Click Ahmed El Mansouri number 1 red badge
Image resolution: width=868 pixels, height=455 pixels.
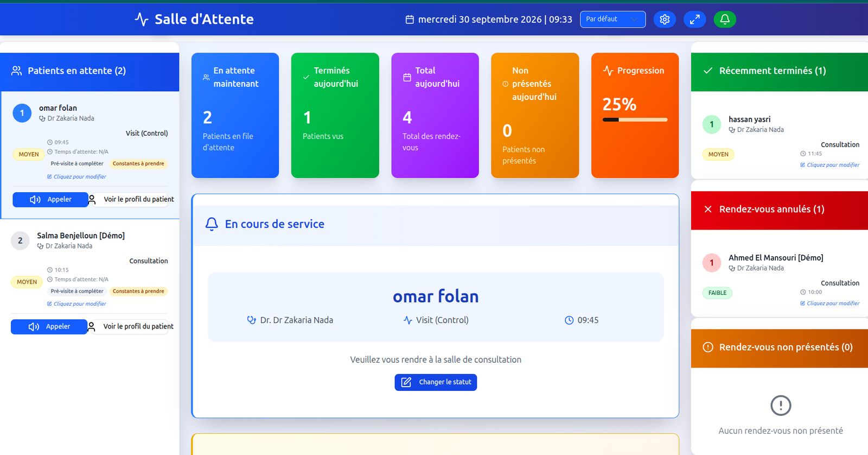click(x=712, y=263)
